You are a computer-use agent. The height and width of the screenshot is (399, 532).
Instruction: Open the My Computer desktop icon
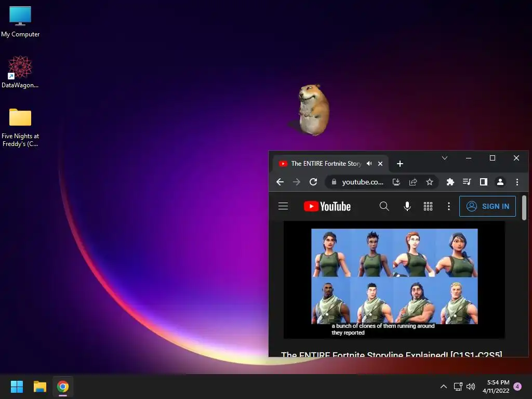tap(20, 21)
